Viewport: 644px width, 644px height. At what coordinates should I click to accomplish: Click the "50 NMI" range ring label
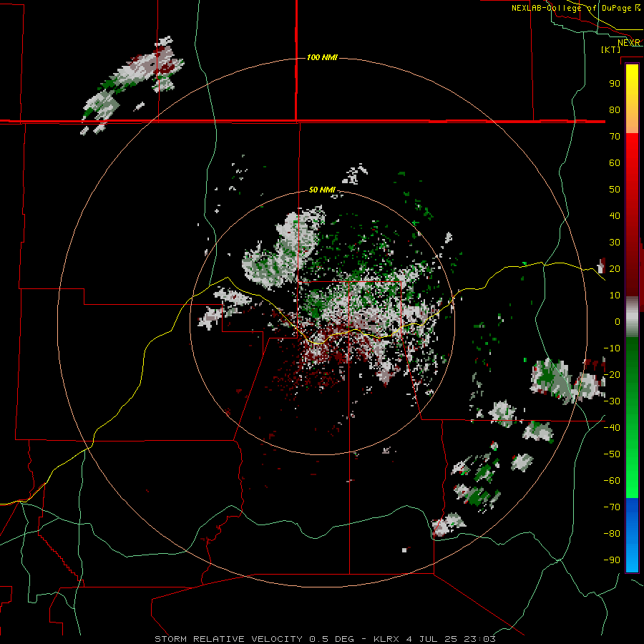[322, 190]
